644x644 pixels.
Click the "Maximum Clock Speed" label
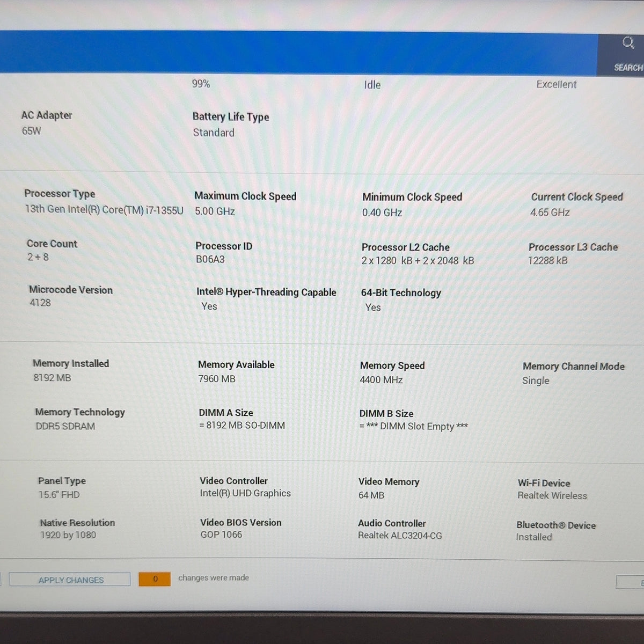coord(245,196)
